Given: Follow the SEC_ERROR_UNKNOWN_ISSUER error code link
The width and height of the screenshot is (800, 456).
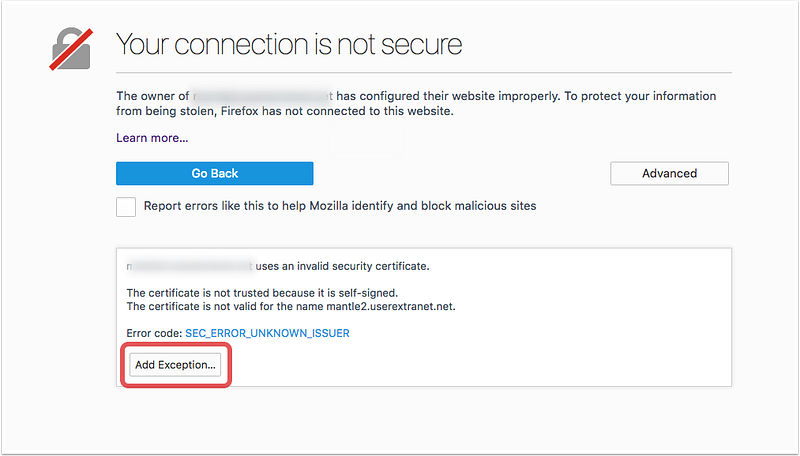Looking at the screenshot, I should pyautogui.click(x=267, y=333).
